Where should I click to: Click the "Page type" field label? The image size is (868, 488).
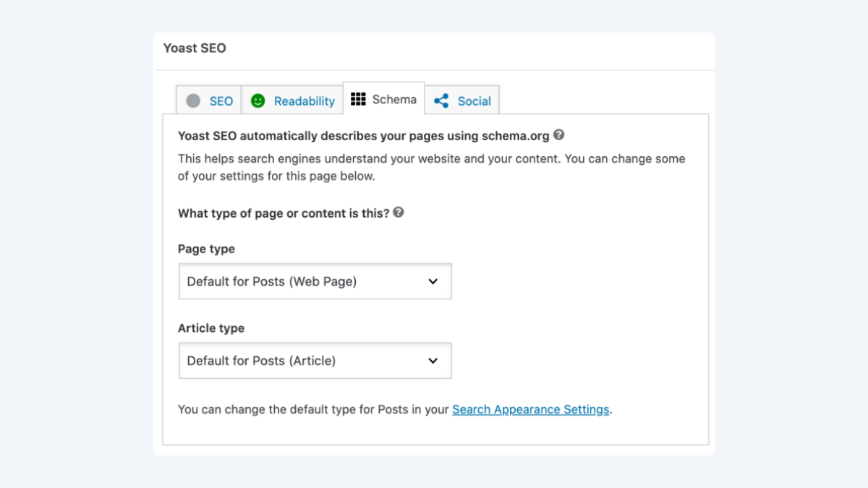(x=206, y=249)
